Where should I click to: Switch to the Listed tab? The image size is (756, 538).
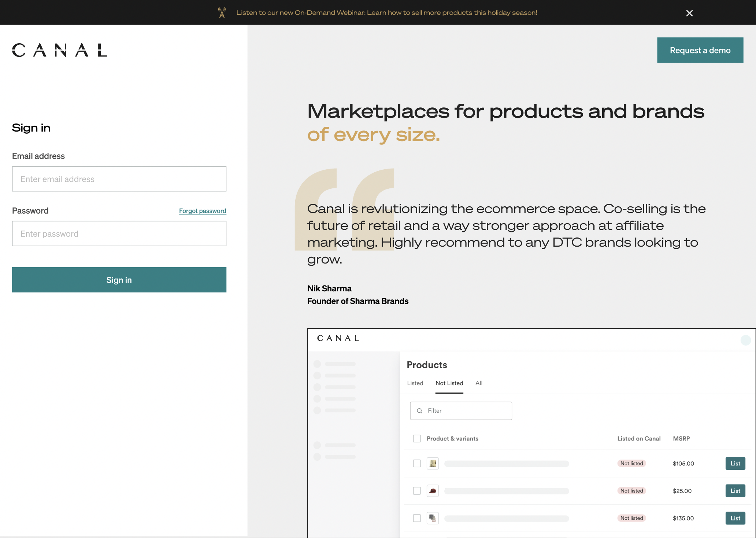(x=415, y=383)
